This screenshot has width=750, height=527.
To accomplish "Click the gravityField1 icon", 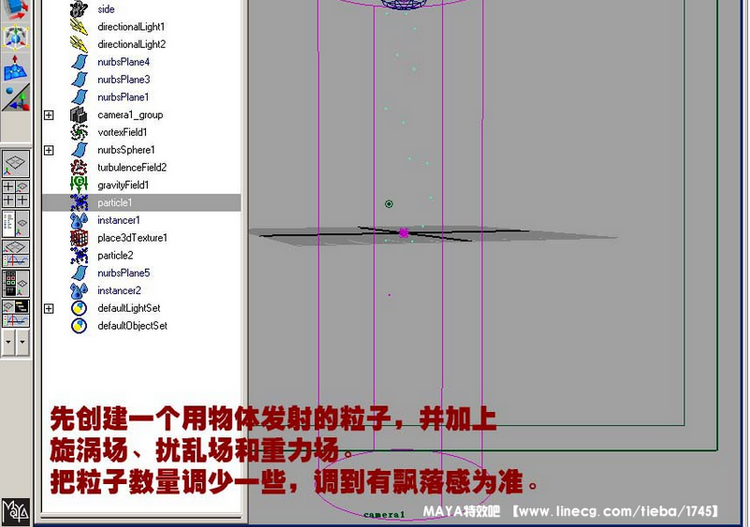I will point(79,185).
